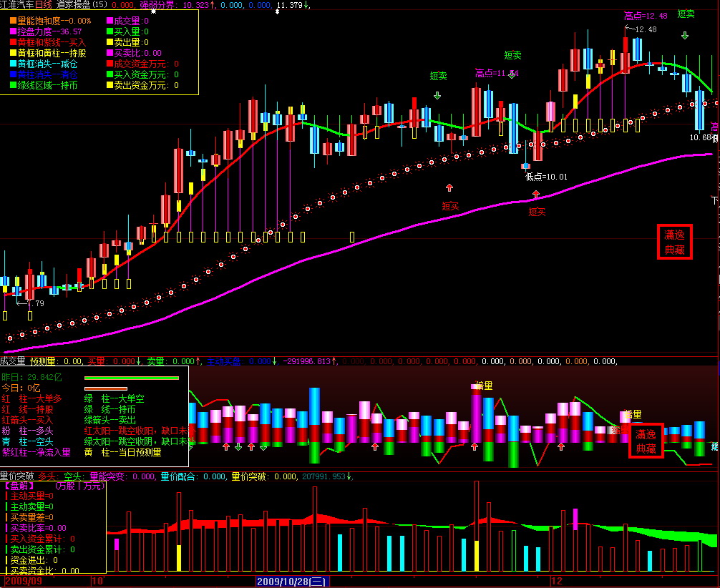The image size is (720, 588).
Task: Click the 红 柱--大单多 legend entry
Action: (31, 399)
